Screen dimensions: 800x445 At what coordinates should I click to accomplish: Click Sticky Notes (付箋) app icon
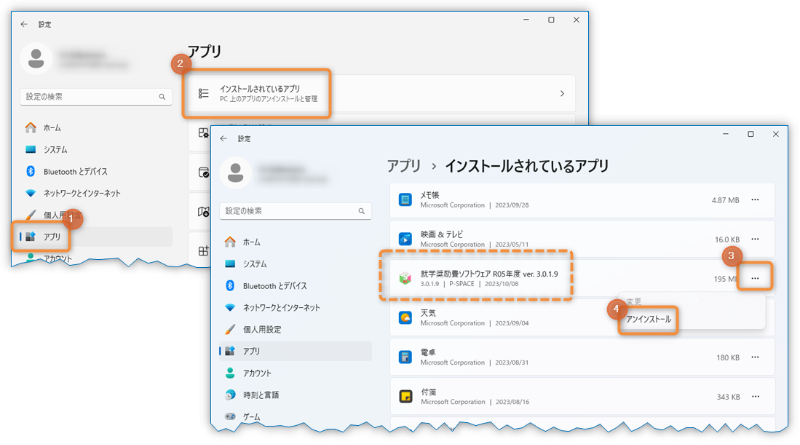click(405, 397)
